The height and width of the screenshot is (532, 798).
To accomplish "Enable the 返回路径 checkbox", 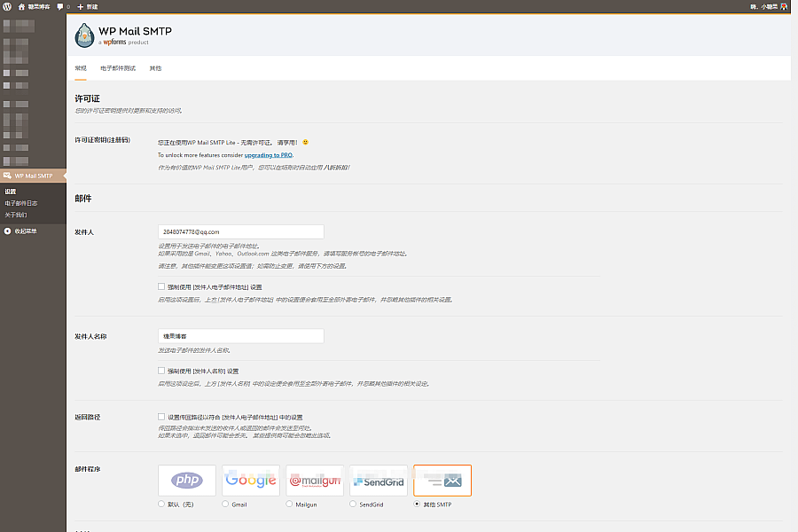I will (x=161, y=417).
